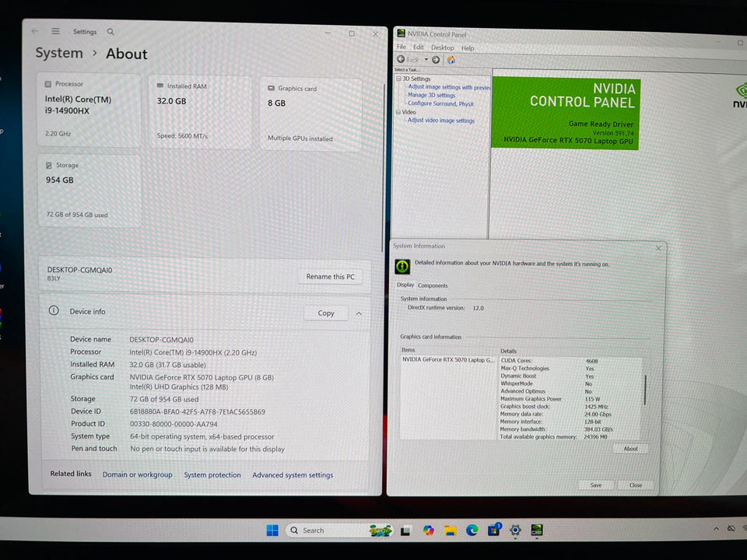Open the Desktop menu in NVIDIA Control Panel
The height and width of the screenshot is (560, 747).
tap(442, 47)
